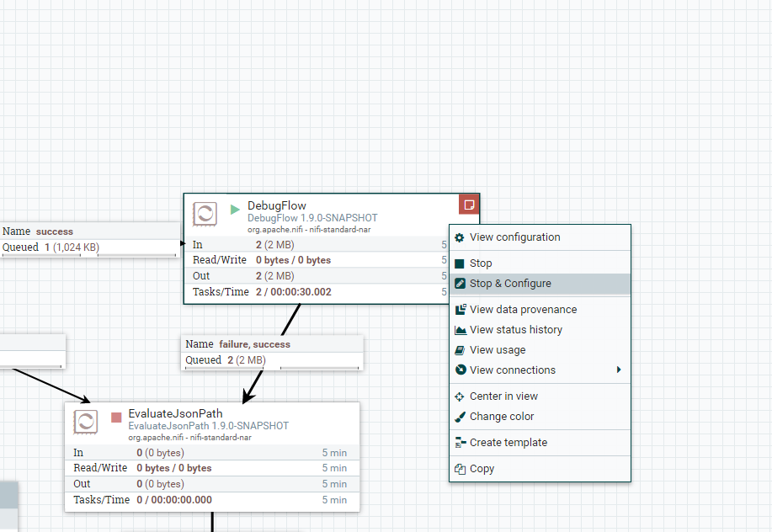Expand the View connections submenu arrow

(x=619, y=370)
